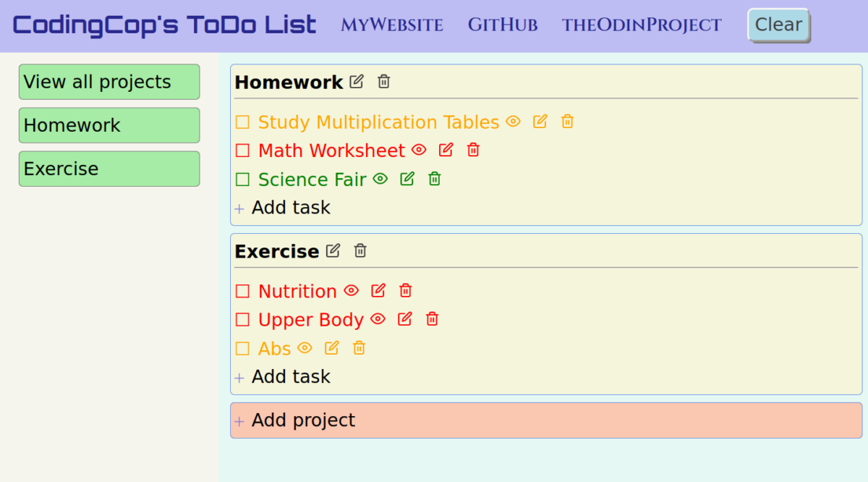Click the edit icon beside Homework project title
868x482 pixels.
(356, 82)
